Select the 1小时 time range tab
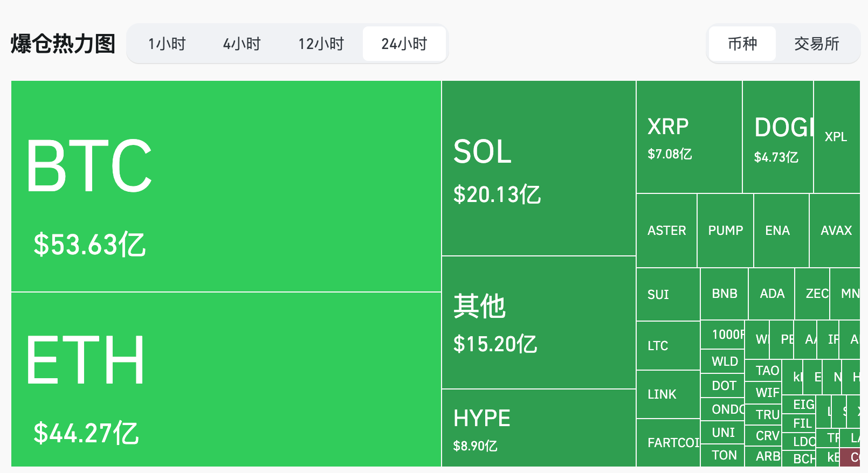The height and width of the screenshot is (473, 868). coord(167,44)
